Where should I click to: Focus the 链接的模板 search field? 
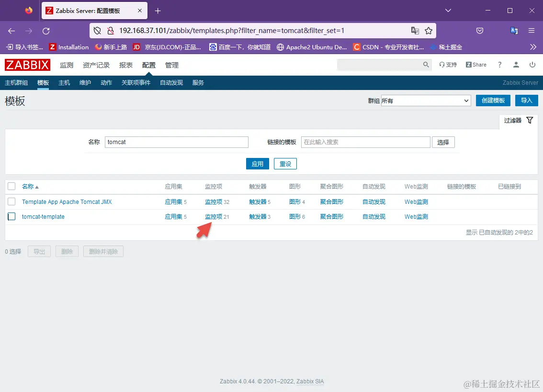(366, 142)
